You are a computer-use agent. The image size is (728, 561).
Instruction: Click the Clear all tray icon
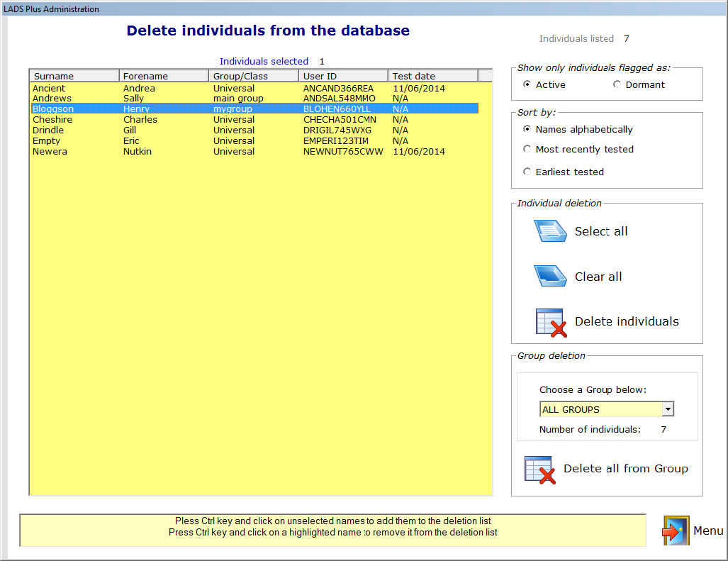[550, 276]
